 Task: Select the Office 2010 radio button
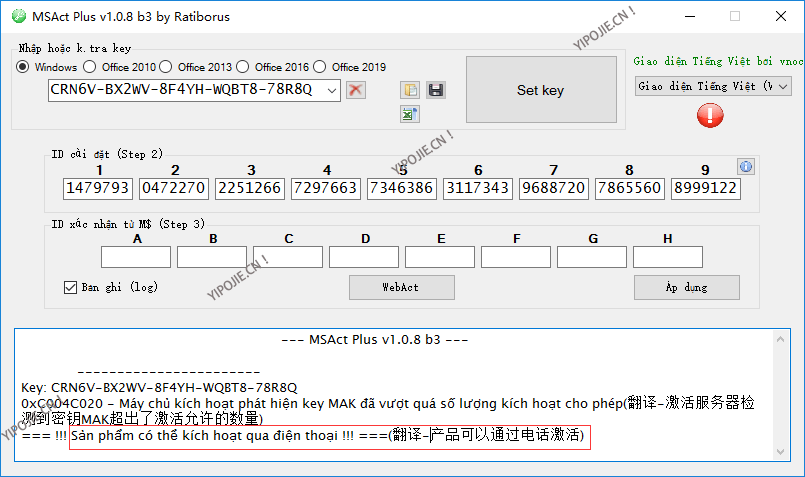tap(89, 67)
